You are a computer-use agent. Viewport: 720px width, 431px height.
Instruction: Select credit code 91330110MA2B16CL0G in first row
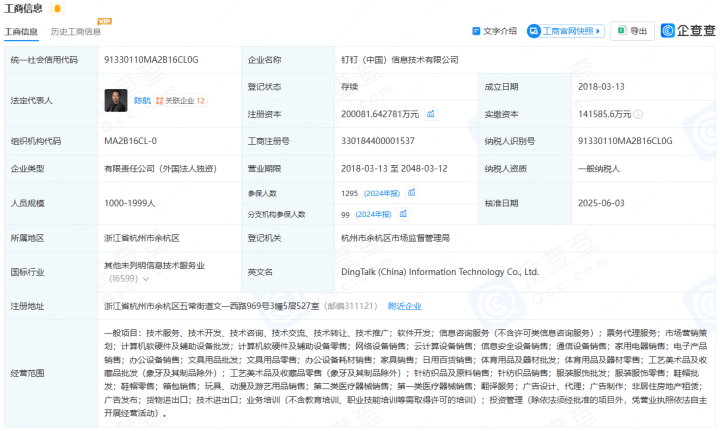pos(151,60)
